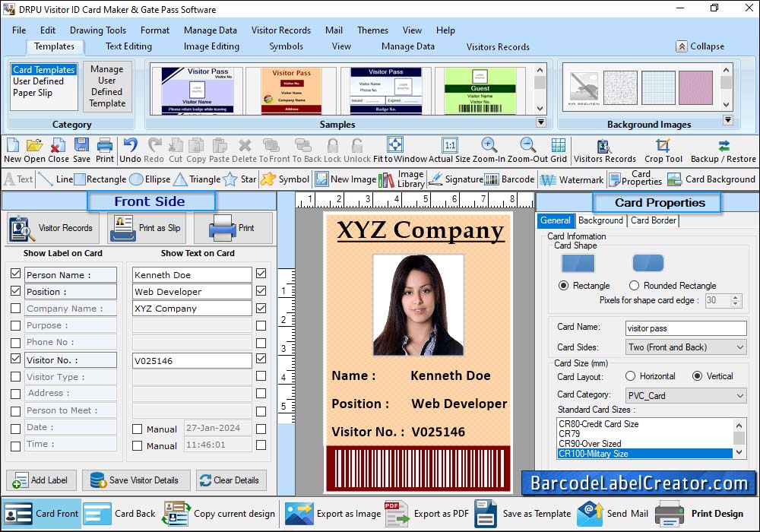The height and width of the screenshot is (532, 760).
Task: Check the Manual time checkbox
Action: tap(137, 446)
